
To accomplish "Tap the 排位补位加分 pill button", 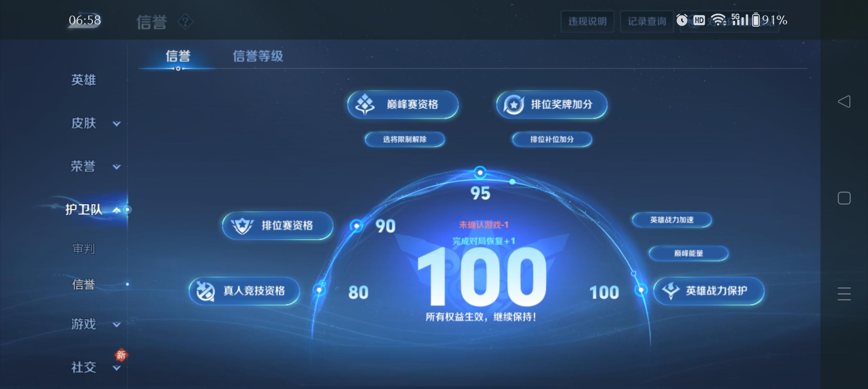I will coord(552,139).
